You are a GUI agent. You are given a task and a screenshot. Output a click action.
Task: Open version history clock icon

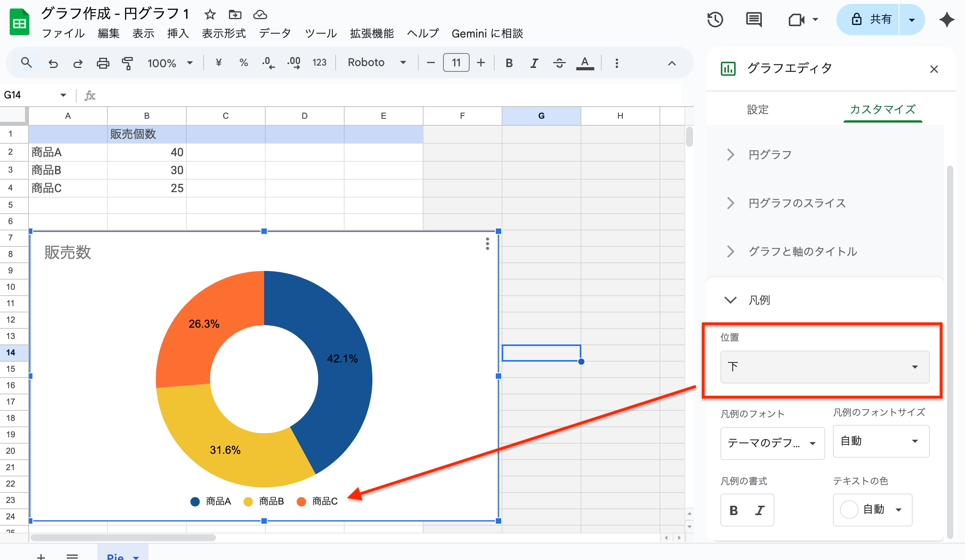click(x=715, y=20)
